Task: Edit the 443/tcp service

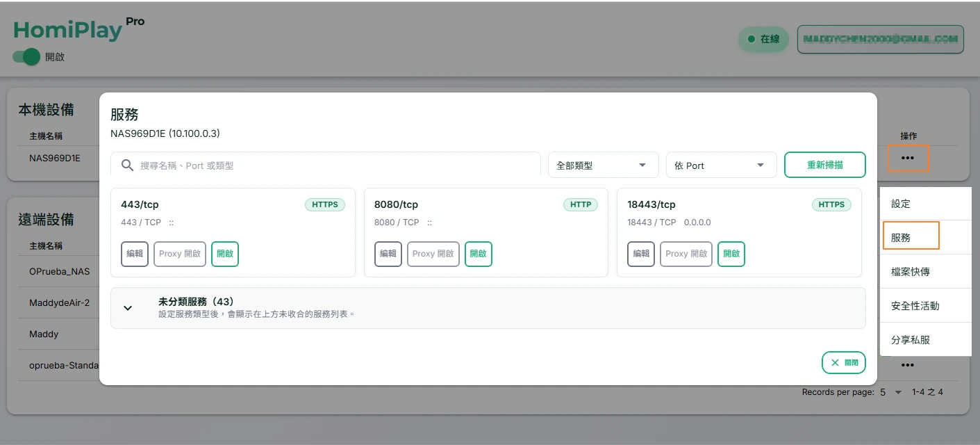Action: pos(135,254)
